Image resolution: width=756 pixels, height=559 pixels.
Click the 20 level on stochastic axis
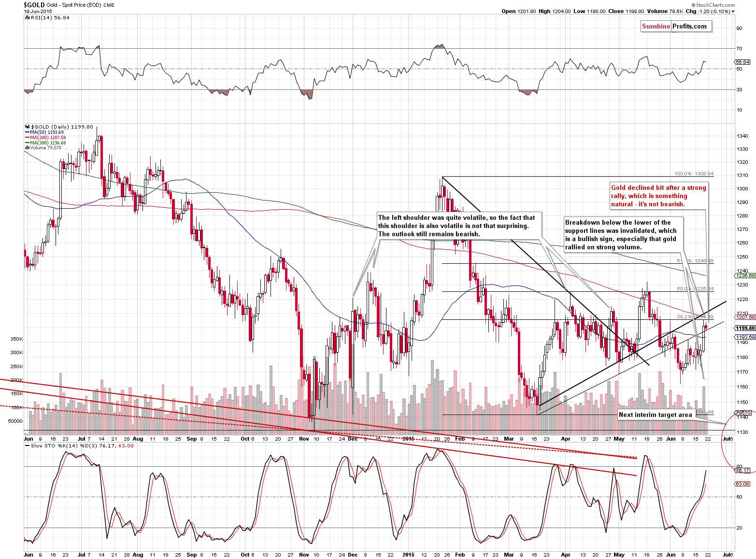(739, 528)
